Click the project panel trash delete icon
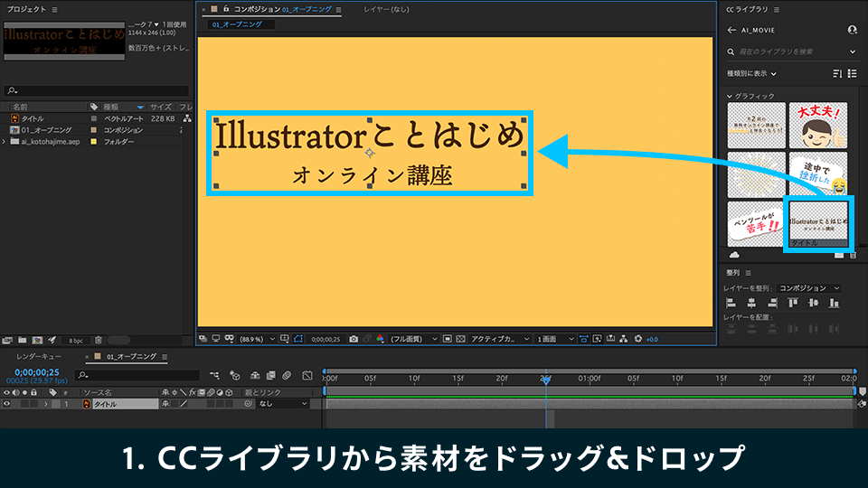 click(99, 341)
